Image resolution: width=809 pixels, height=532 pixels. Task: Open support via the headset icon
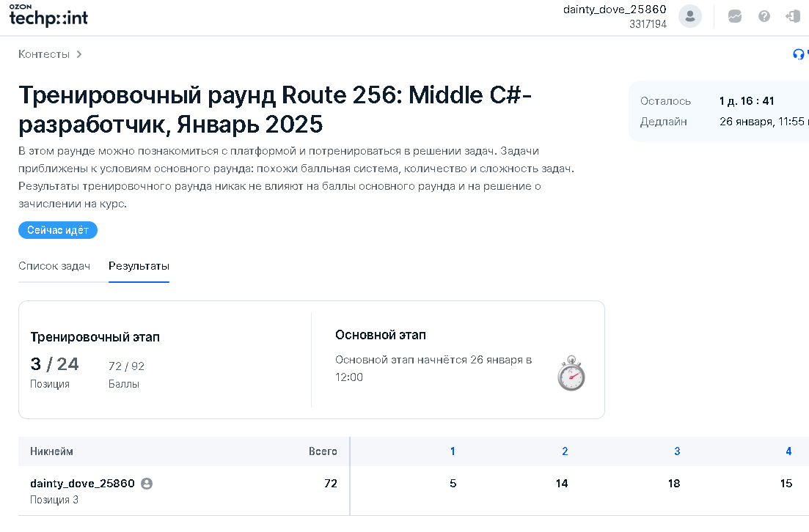point(799,54)
